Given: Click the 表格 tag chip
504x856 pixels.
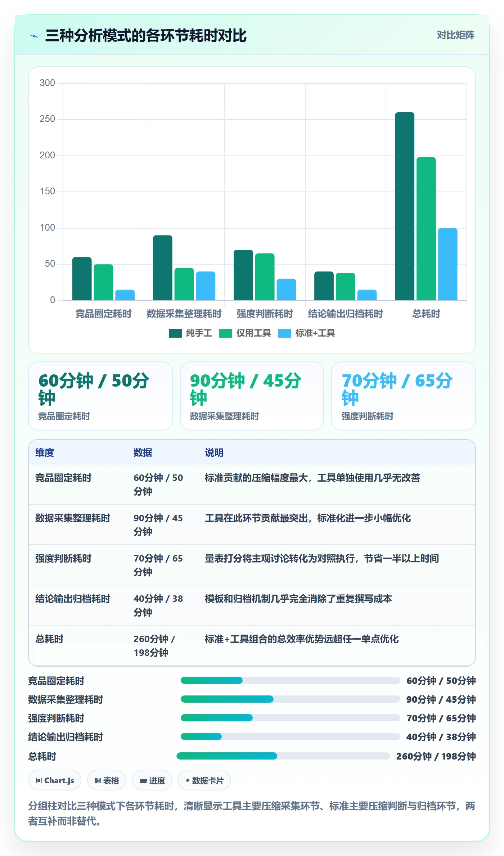Looking at the screenshot, I should tap(107, 780).
